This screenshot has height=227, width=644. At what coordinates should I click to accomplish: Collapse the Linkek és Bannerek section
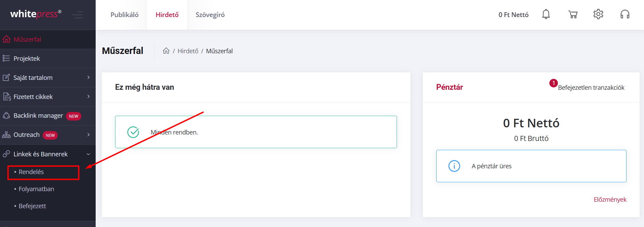88,154
